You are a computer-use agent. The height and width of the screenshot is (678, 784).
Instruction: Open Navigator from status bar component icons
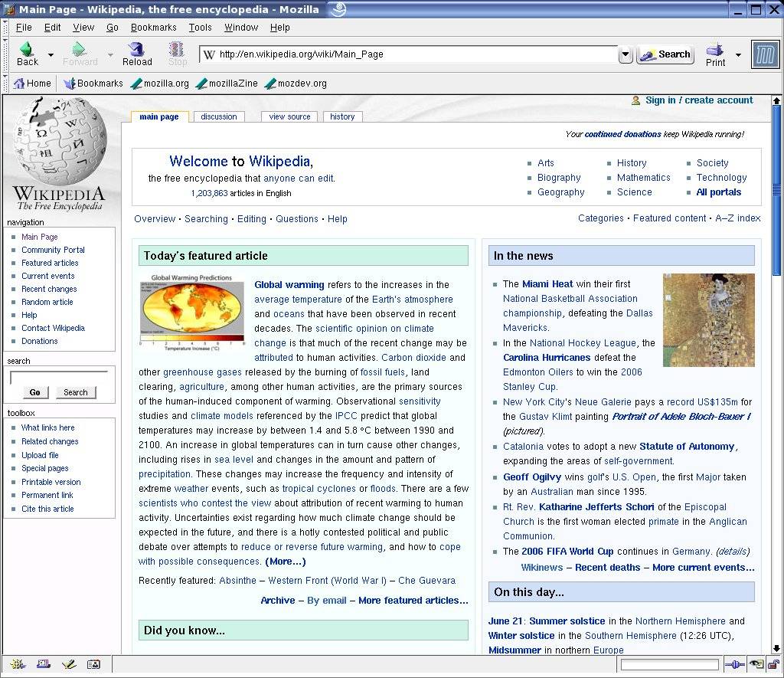point(18,664)
